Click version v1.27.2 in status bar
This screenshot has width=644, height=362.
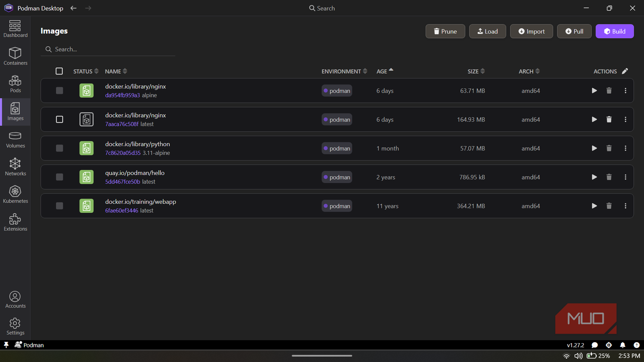point(575,345)
